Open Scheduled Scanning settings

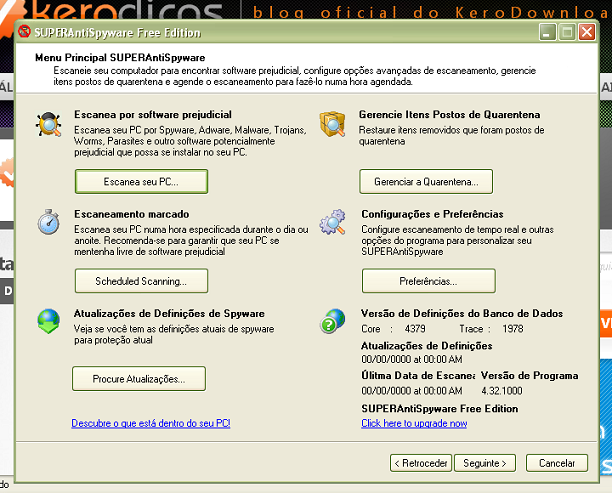coord(141,281)
